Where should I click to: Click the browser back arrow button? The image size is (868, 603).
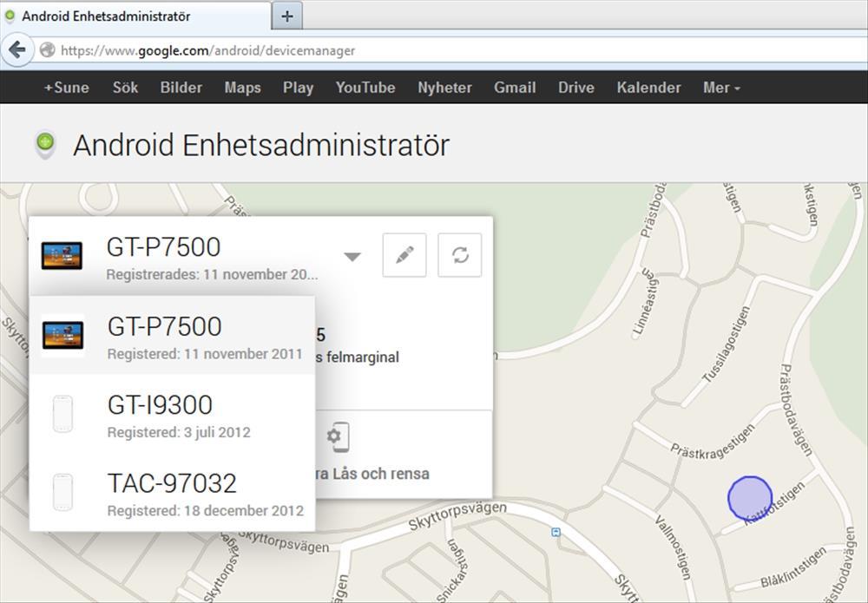(17, 50)
